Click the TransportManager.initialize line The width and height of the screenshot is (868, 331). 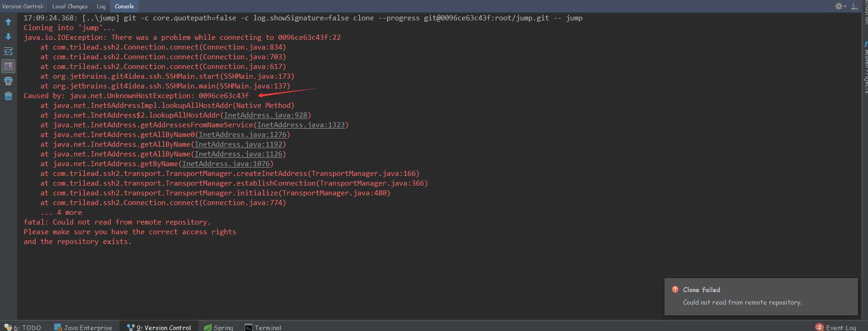[215, 193]
